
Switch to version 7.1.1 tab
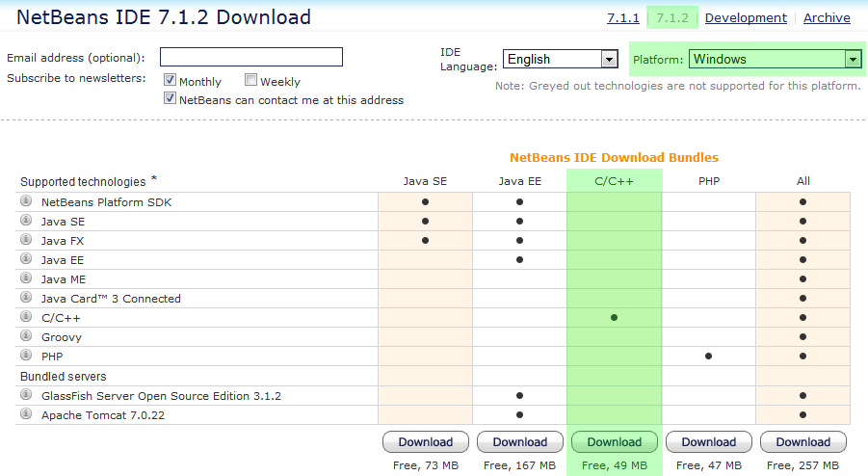[x=622, y=17]
